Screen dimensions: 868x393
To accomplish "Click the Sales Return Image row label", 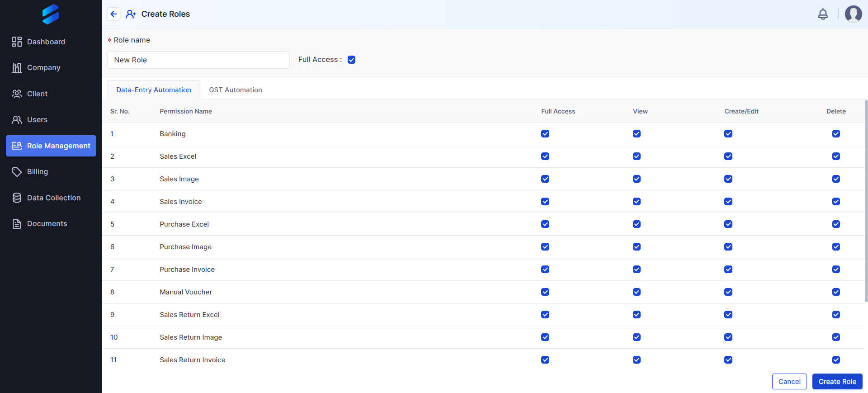I will point(191,337).
